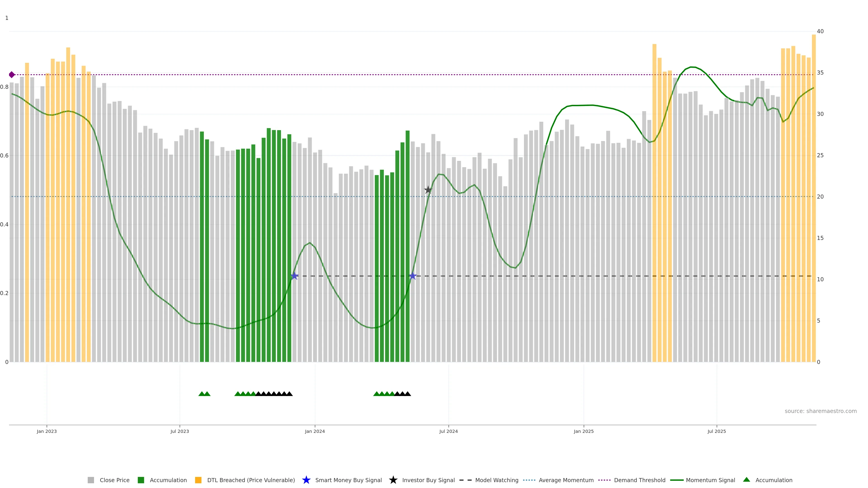Image resolution: width=868 pixels, height=488 pixels.
Task: Click the dashed Model Watching legend icon
Action: pos(465,480)
